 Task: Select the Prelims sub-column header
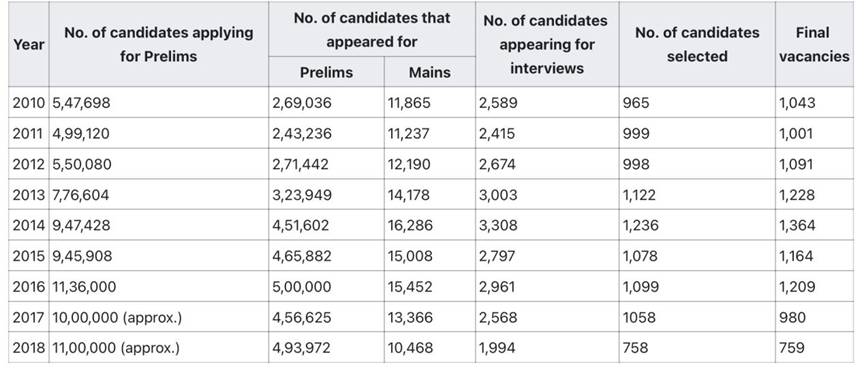pyautogui.click(x=326, y=72)
